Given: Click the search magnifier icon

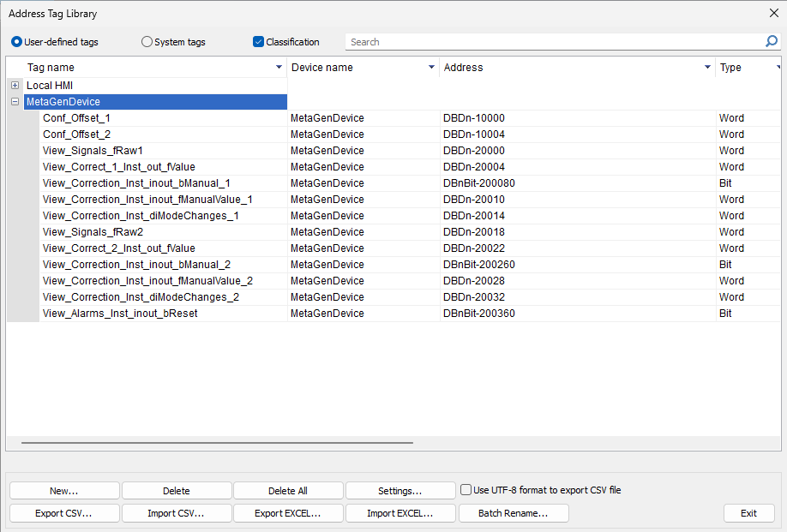Looking at the screenshot, I should click(771, 41).
